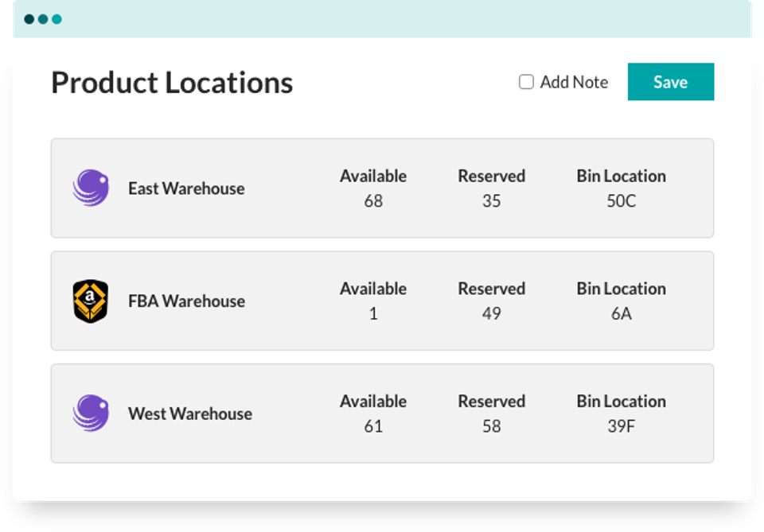Click the first dark window control dot
The image size is (764, 532).
29,19
